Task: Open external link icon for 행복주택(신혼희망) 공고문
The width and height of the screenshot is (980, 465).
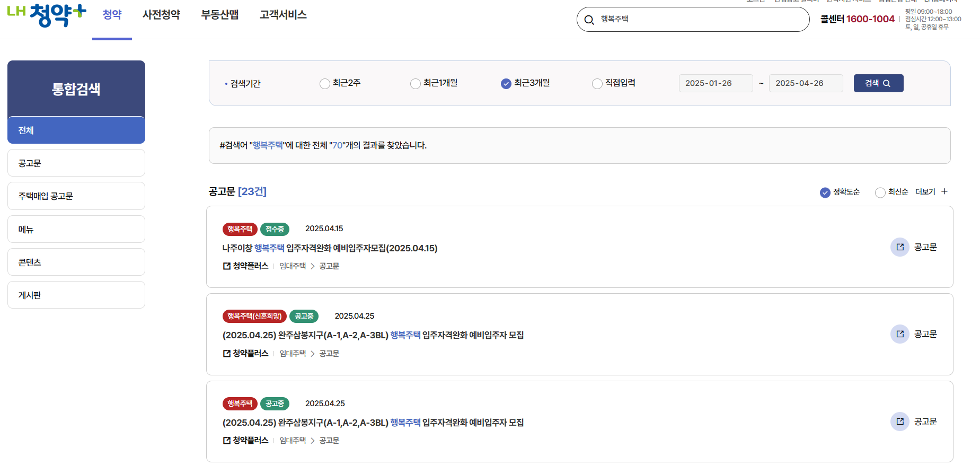Action: [x=899, y=334]
